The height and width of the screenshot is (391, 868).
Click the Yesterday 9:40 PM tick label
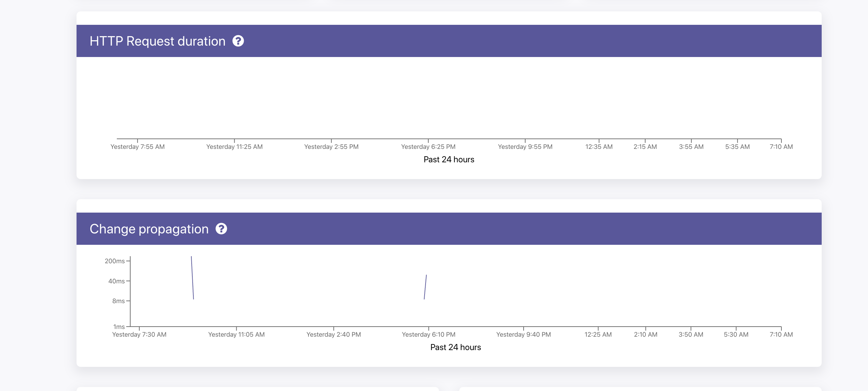pyautogui.click(x=523, y=334)
